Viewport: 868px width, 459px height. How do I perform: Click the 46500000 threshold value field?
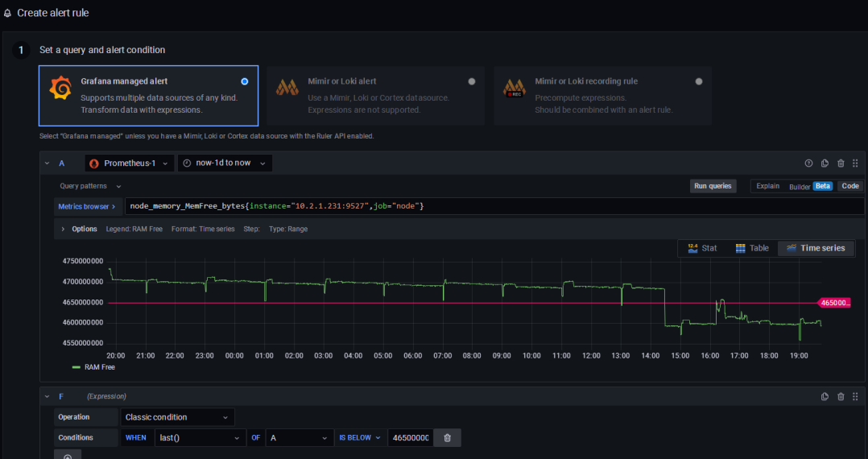point(410,438)
